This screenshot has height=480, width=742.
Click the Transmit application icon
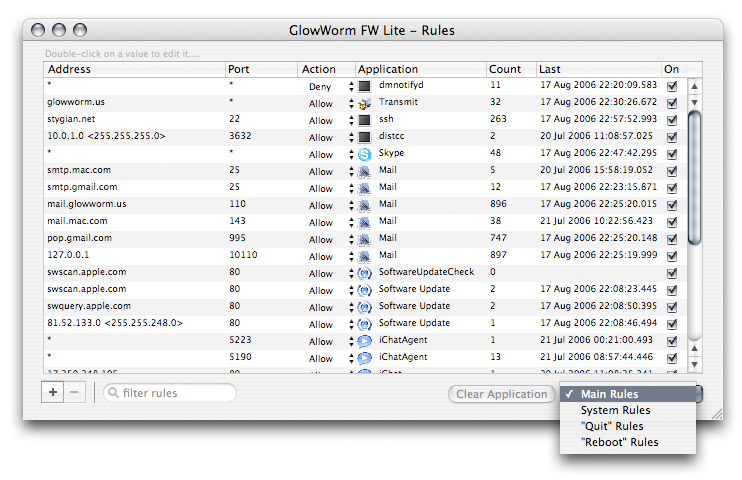click(364, 103)
